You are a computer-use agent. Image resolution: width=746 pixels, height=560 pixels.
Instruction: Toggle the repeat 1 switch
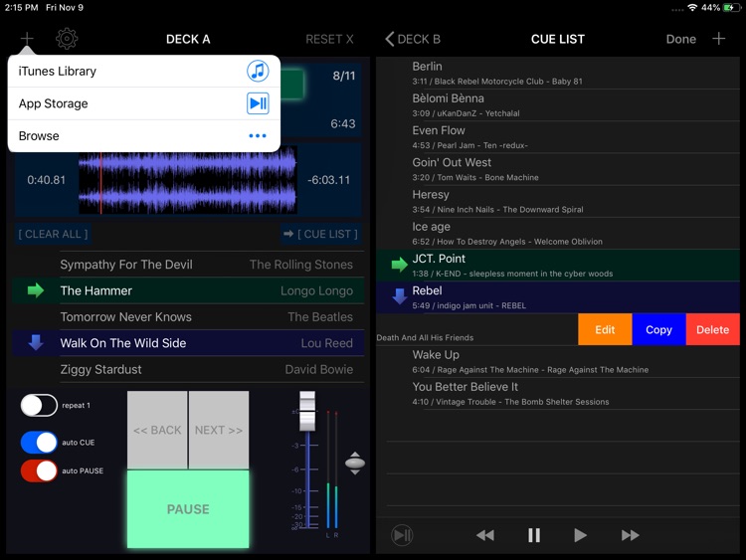point(39,406)
